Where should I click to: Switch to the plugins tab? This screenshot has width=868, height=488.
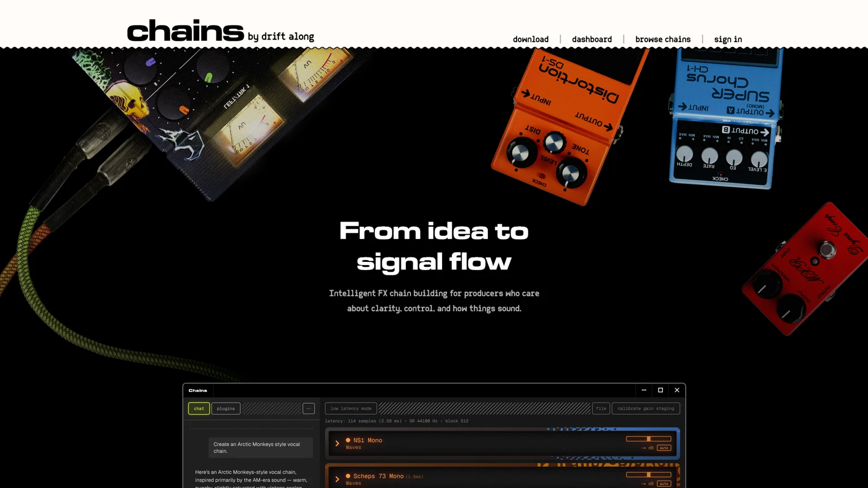coord(226,408)
